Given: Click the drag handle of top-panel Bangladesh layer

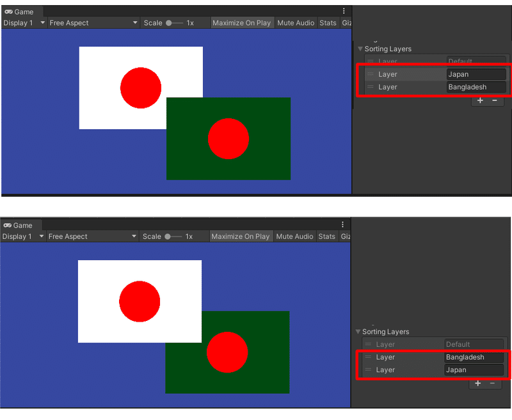Looking at the screenshot, I should click(371, 87).
